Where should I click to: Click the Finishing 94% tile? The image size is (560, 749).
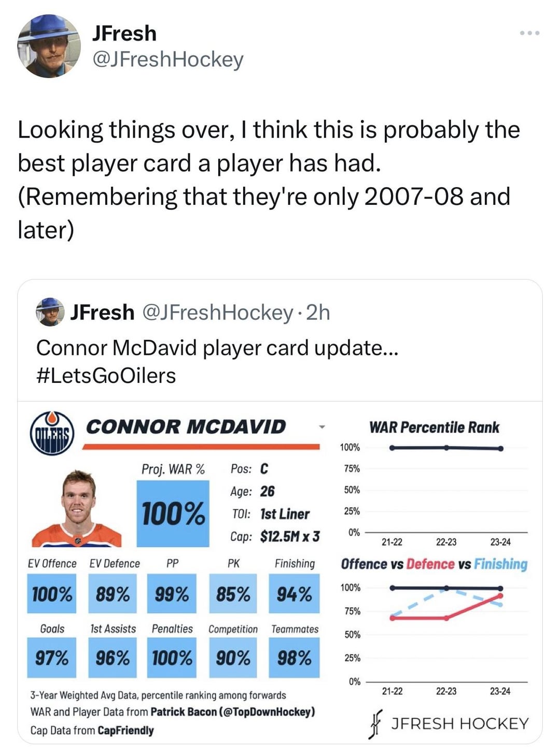(x=294, y=594)
